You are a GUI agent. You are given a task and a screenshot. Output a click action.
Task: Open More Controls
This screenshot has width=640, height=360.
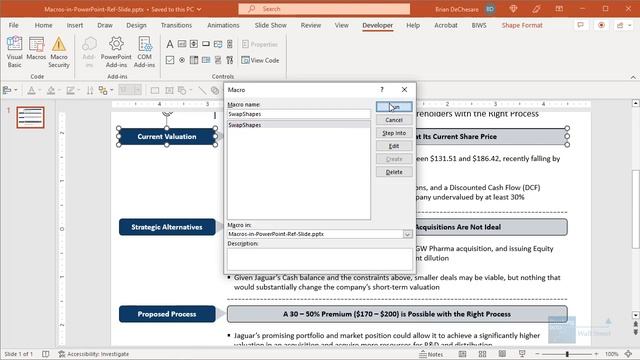(230, 60)
